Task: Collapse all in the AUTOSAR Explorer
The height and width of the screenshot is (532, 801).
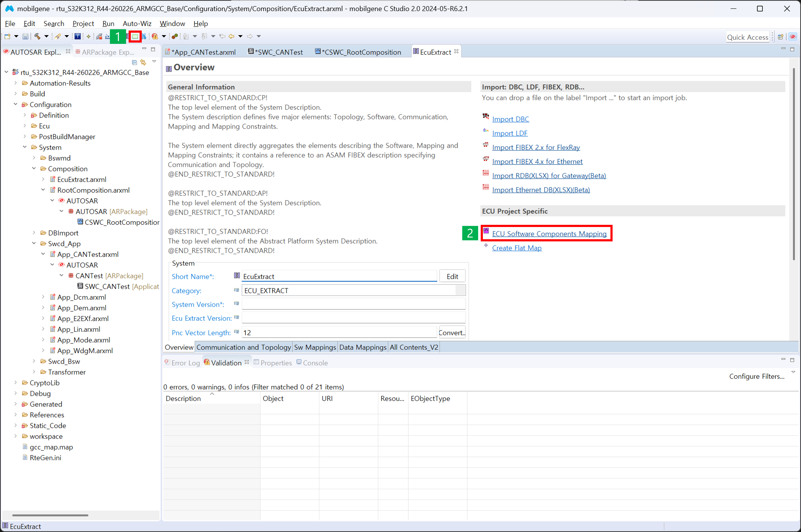Action: tap(134, 62)
